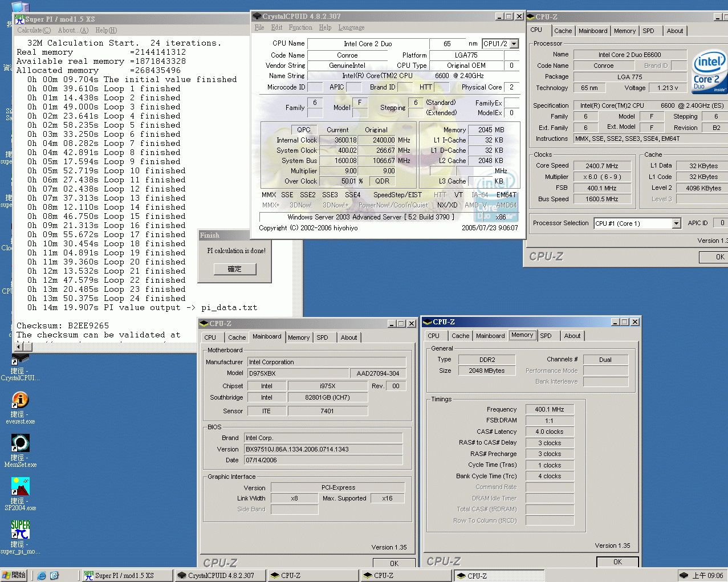Click the Loop 24 finished line in Super PI
This screenshot has height=582, width=728.
point(107,298)
